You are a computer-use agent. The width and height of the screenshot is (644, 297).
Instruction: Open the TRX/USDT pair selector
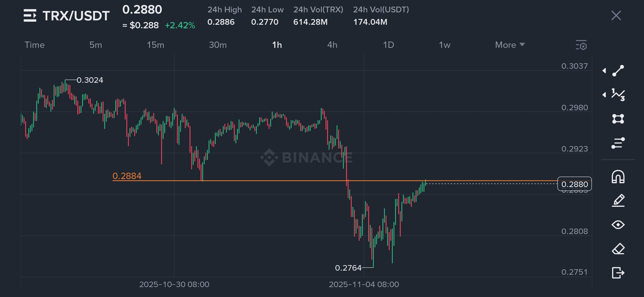point(76,16)
